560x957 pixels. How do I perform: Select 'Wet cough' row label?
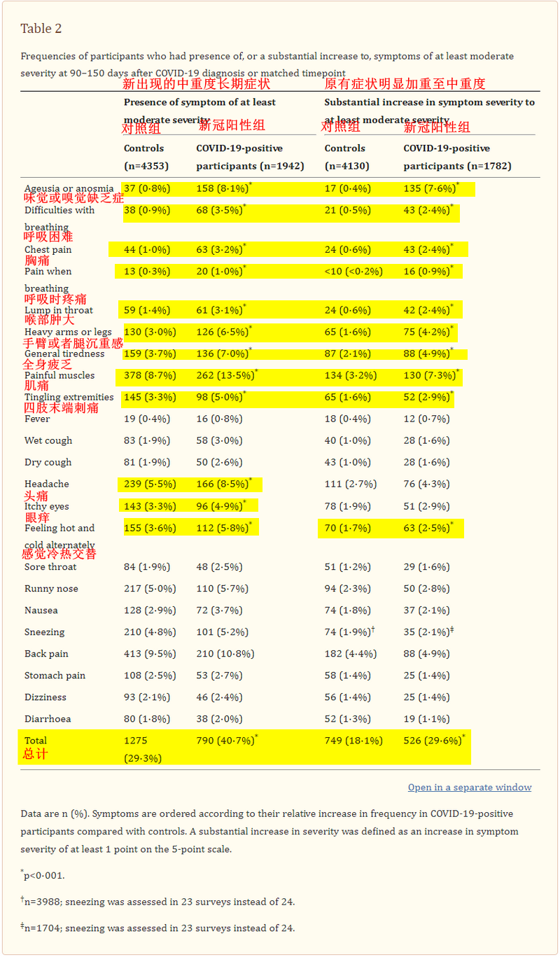click(x=48, y=440)
